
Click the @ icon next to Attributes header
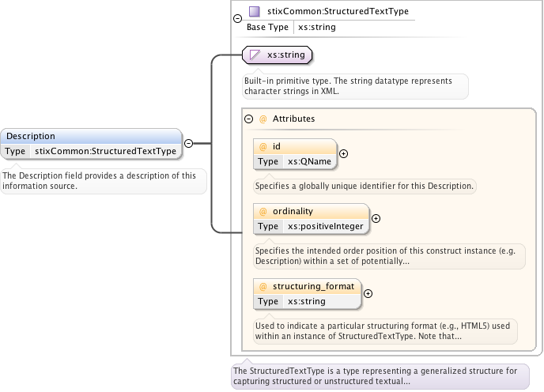(263, 119)
